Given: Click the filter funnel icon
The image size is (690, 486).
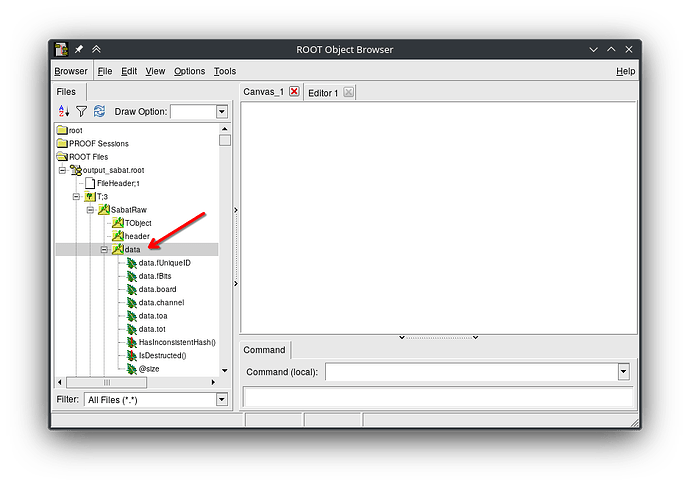Looking at the screenshot, I should point(81,111).
